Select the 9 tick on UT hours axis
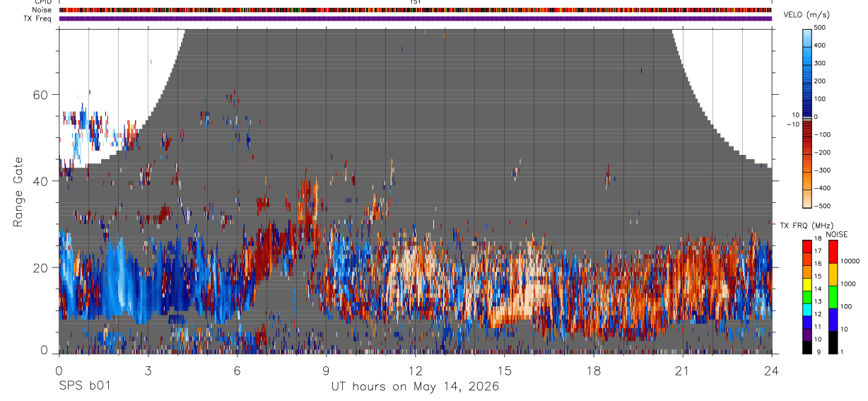This screenshot has width=868, height=401. (x=326, y=370)
